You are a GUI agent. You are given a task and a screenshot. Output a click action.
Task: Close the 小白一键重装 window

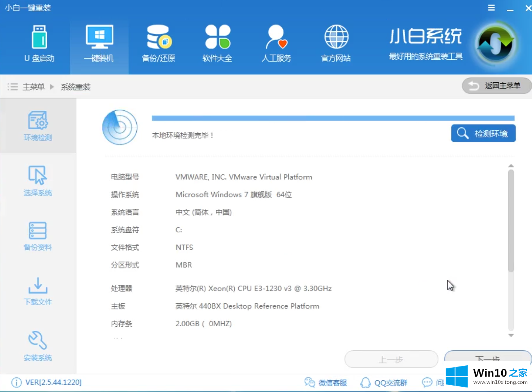[528, 8]
